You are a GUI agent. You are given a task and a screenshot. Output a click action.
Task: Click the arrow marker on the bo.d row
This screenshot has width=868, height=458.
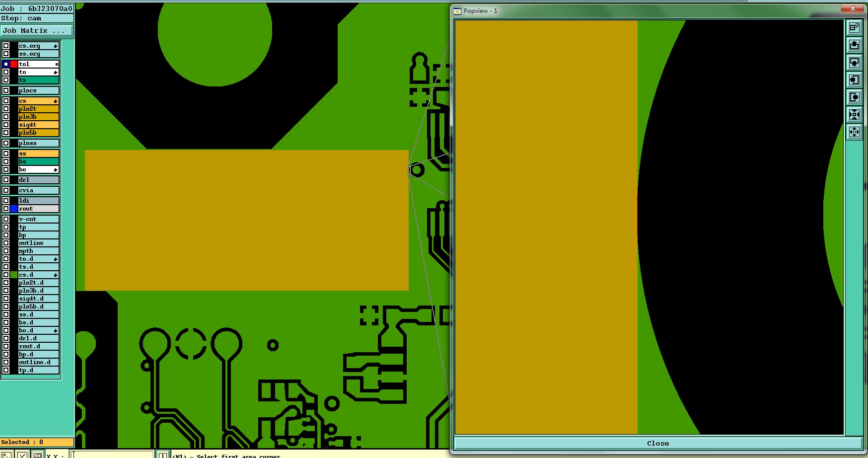(x=56, y=330)
